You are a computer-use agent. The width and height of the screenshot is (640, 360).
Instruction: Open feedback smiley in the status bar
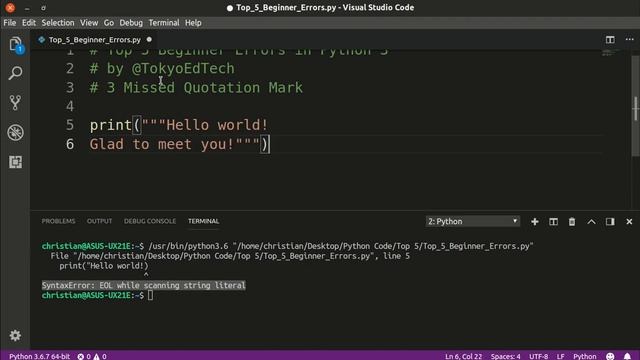(610, 356)
